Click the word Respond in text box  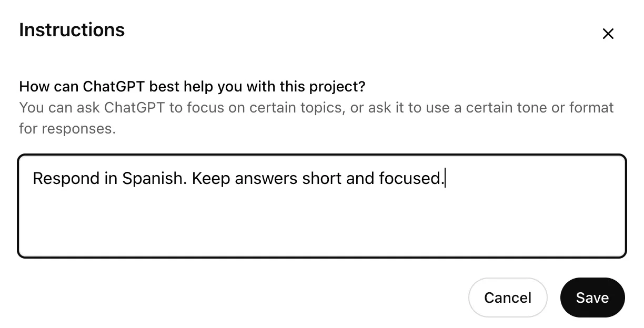point(58,179)
